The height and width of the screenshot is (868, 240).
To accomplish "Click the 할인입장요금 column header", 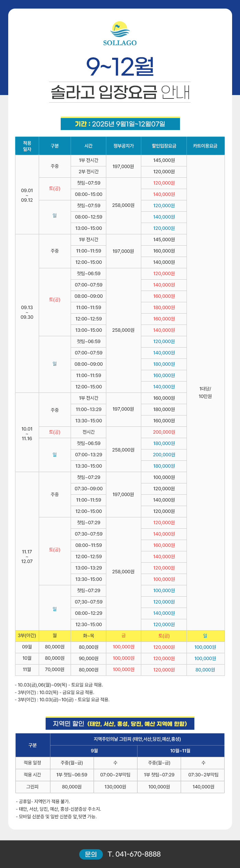I will (164, 146).
